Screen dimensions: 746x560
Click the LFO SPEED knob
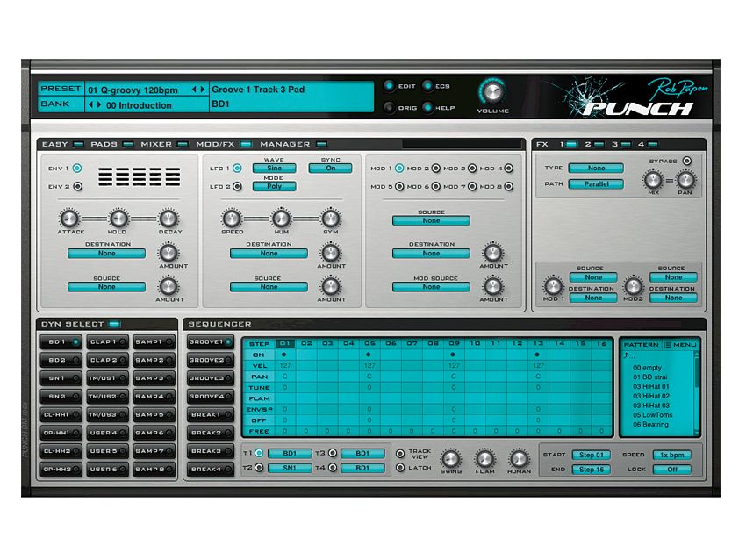pyautogui.click(x=232, y=219)
